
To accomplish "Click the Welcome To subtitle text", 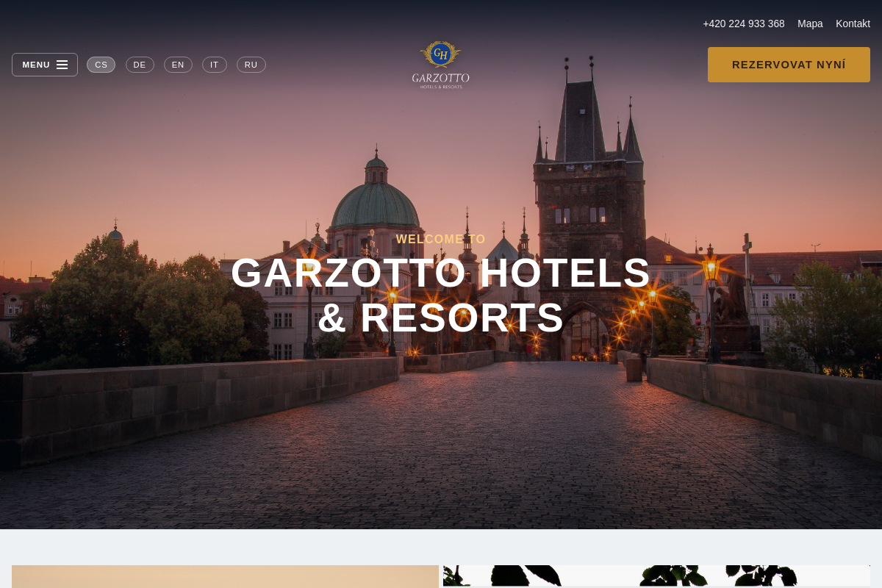I will point(441,240).
